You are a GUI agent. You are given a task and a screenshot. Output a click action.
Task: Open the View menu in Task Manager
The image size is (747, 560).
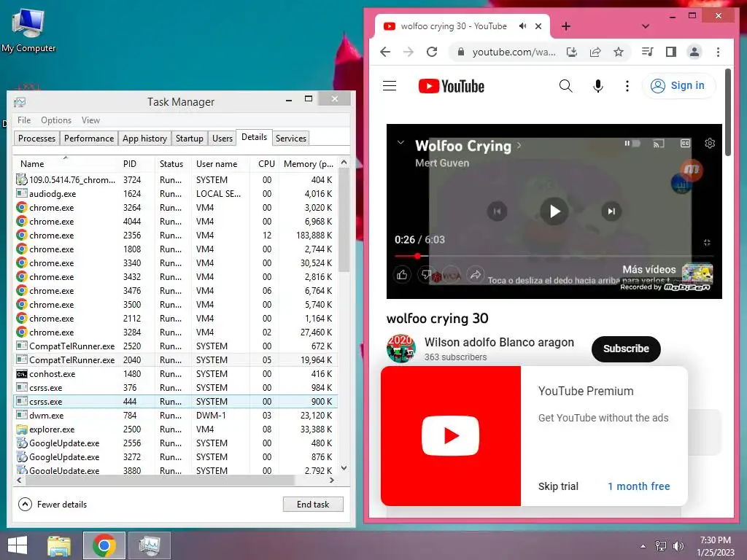[90, 120]
